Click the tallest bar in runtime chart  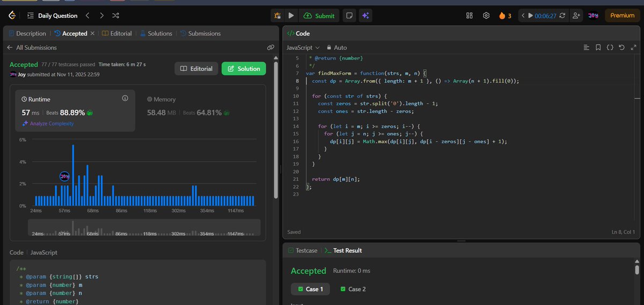tap(73, 175)
